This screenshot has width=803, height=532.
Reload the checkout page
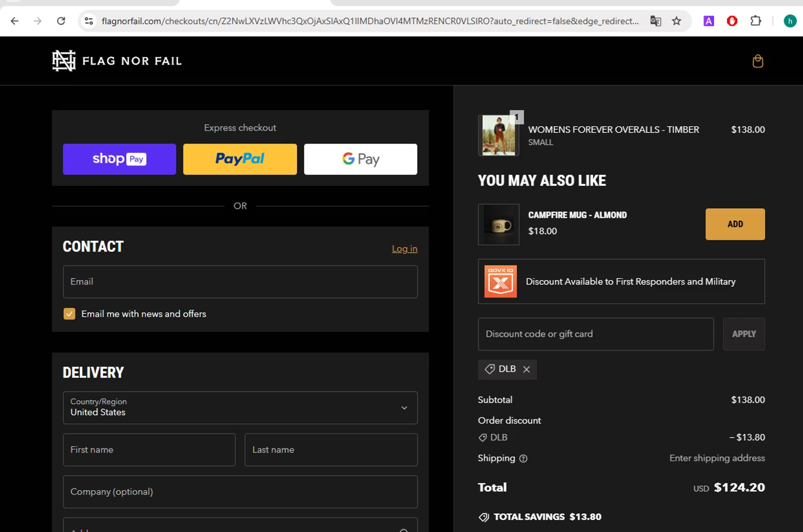(x=61, y=21)
